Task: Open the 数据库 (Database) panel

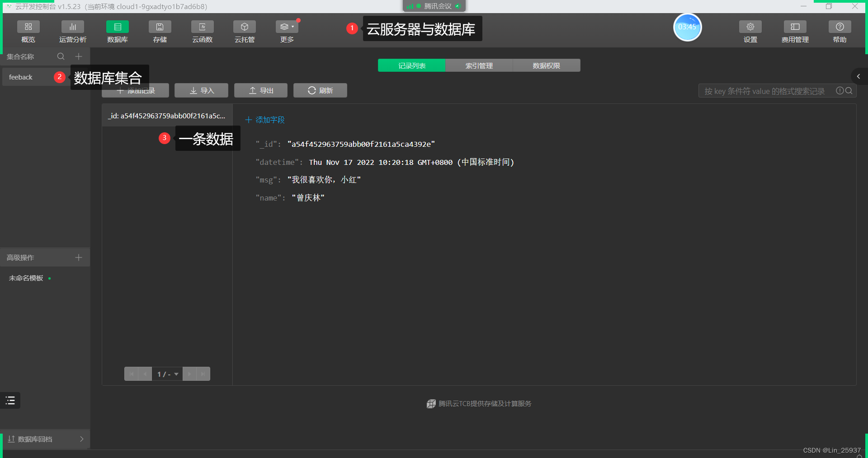Action: point(118,31)
